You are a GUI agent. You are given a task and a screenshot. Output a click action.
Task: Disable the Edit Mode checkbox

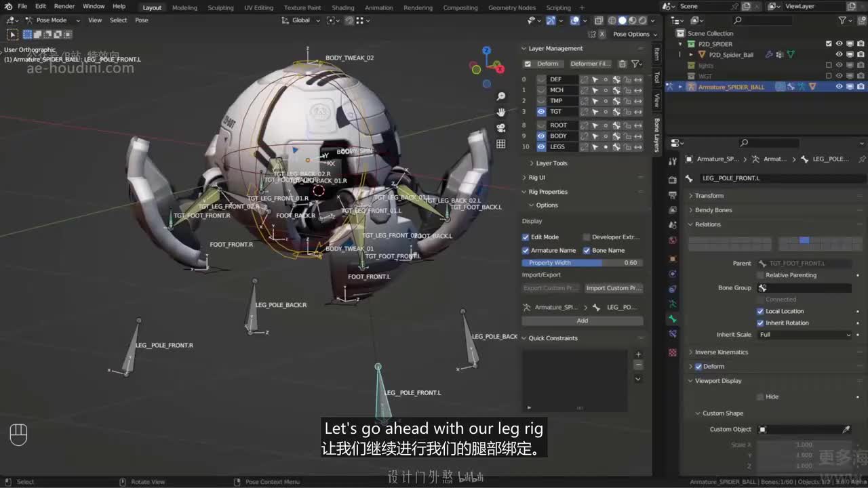click(x=526, y=237)
